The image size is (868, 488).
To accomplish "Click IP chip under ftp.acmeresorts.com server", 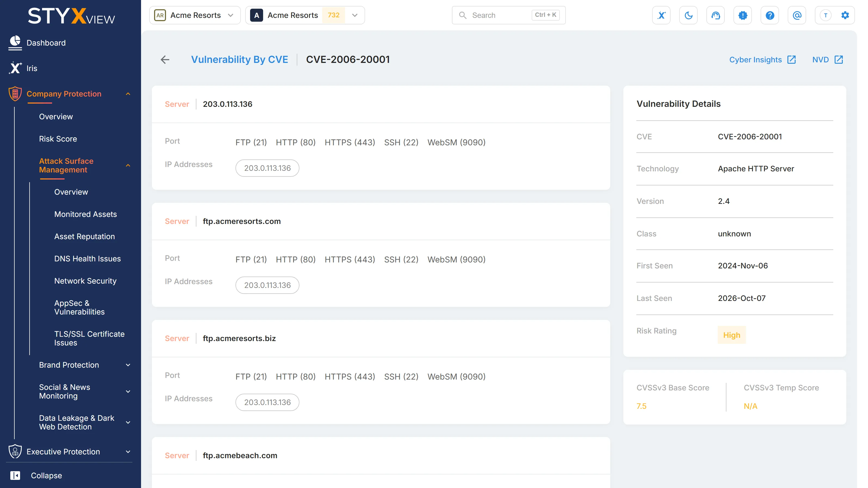I will tap(267, 285).
